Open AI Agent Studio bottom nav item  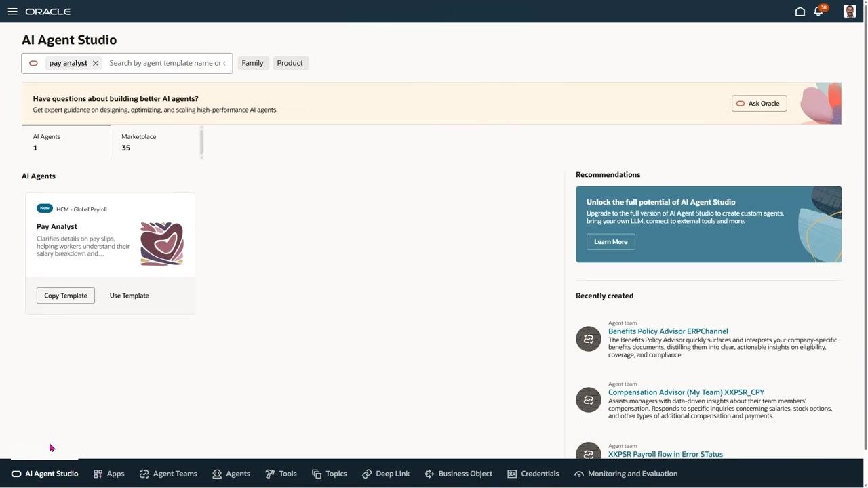(45, 474)
